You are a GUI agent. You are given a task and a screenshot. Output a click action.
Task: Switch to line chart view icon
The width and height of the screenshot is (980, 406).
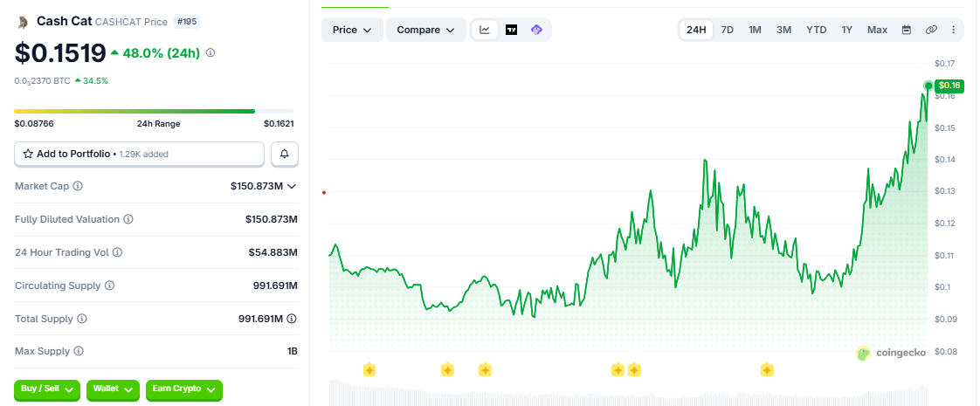485,30
